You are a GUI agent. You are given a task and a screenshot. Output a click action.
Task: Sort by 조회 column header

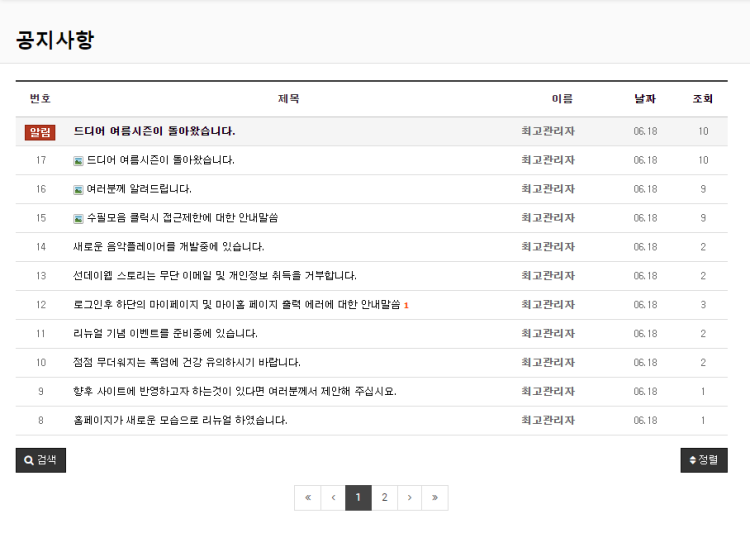[x=703, y=99]
